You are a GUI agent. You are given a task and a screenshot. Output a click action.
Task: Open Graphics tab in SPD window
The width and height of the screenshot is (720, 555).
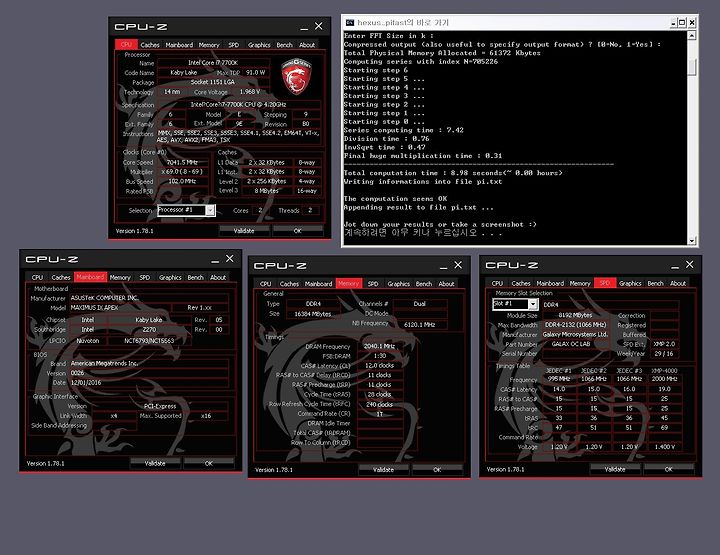pyautogui.click(x=630, y=283)
